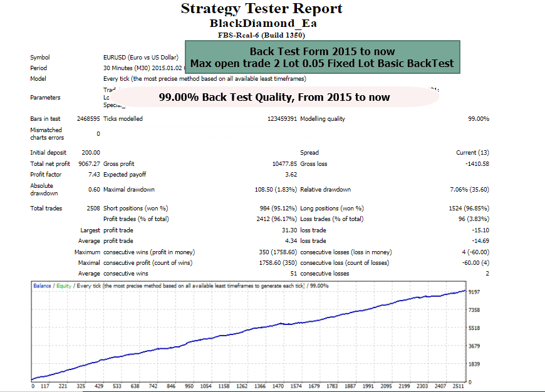The height and width of the screenshot is (392, 545).
Task: Click the '30 Minutes (M30)' period value
Action: tap(142, 68)
